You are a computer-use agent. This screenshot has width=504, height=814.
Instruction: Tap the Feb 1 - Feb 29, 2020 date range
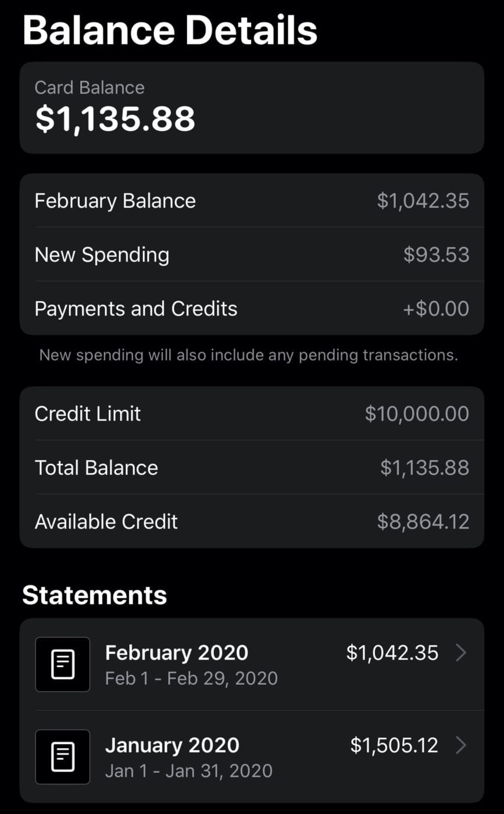pyautogui.click(x=191, y=679)
